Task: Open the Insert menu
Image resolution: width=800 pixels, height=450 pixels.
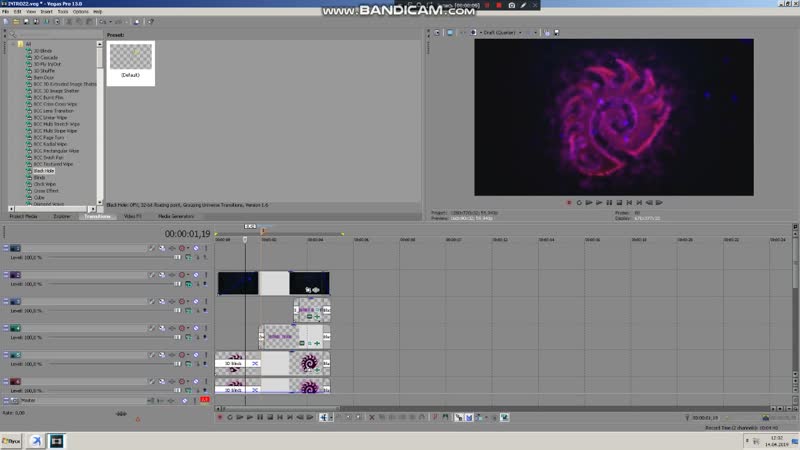Action: click(x=46, y=11)
